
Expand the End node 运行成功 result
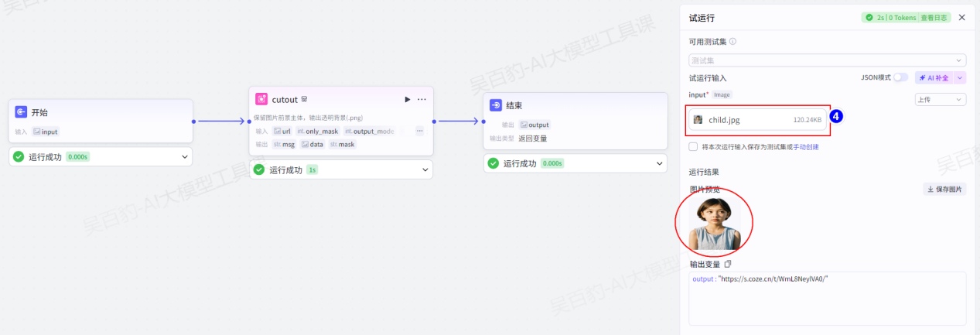[x=660, y=163]
